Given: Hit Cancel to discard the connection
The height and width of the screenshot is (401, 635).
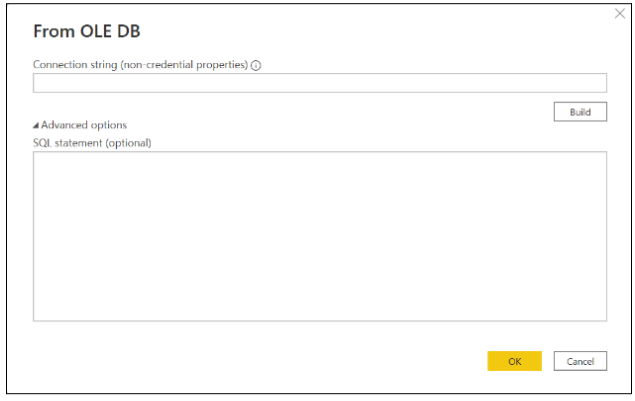Looking at the screenshot, I should click(580, 361).
